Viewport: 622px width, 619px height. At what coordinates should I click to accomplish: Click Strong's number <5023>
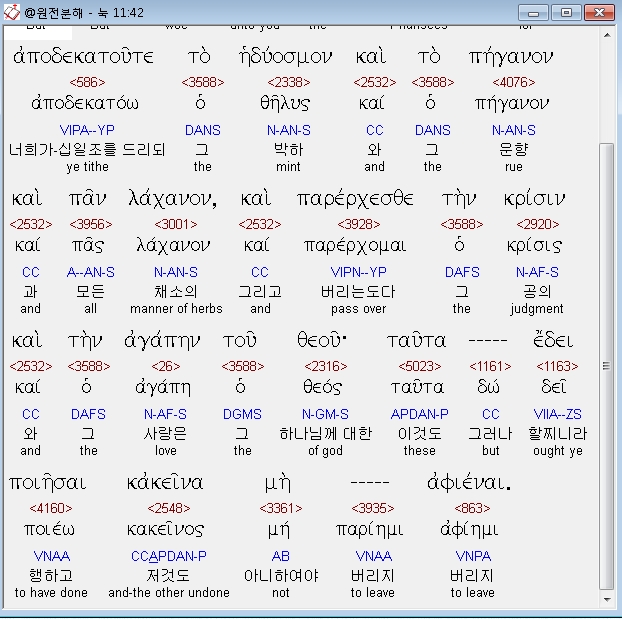point(420,366)
